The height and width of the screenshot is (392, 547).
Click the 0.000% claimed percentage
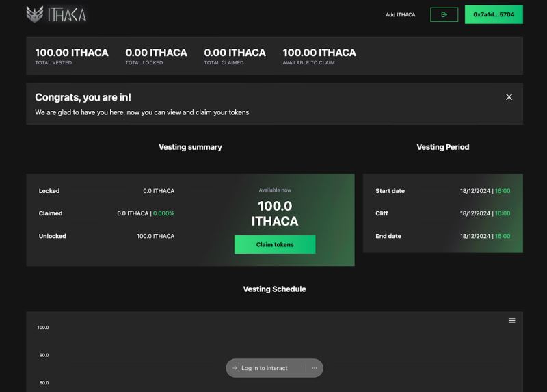[x=163, y=213]
